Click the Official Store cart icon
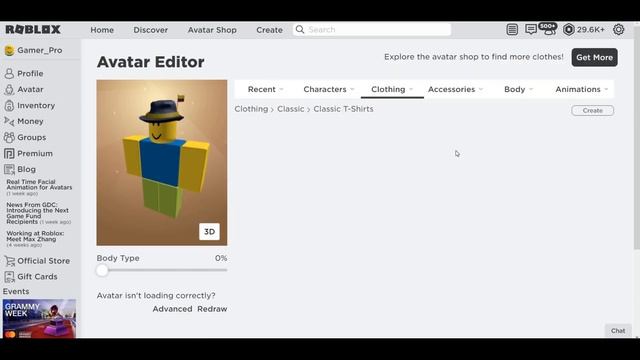640x360 pixels. 9,261
